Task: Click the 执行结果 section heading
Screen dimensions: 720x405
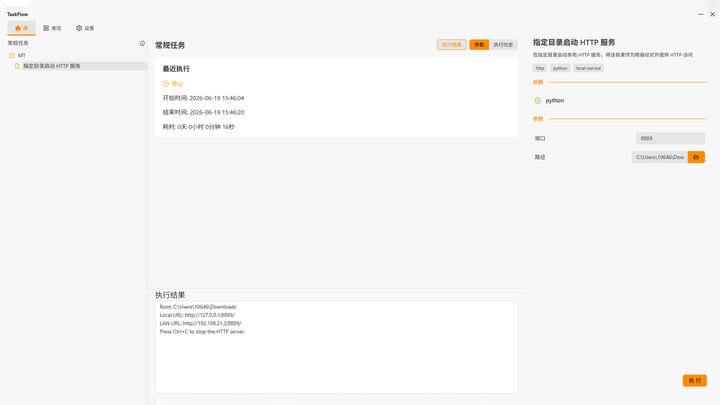Action: tap(170, 295)
